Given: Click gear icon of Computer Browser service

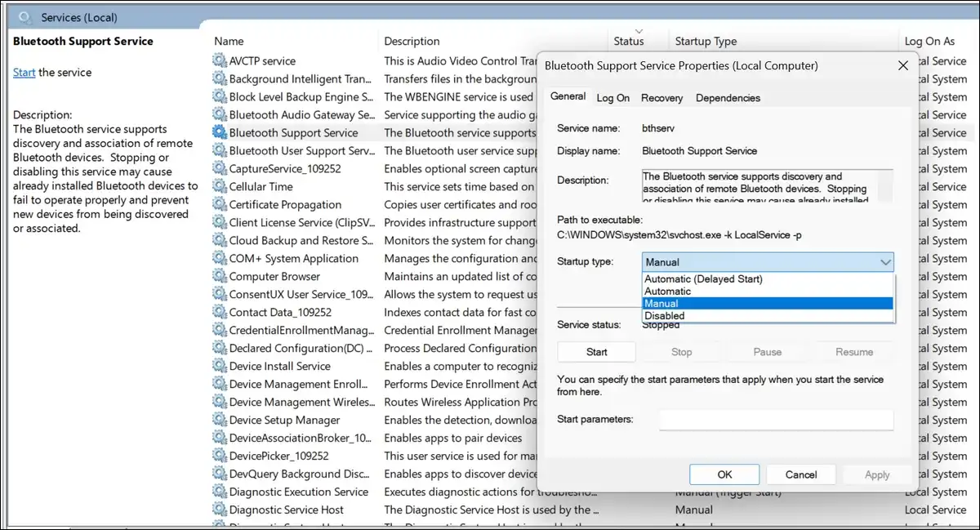Looking at the screenshot, I should point(220,276).
